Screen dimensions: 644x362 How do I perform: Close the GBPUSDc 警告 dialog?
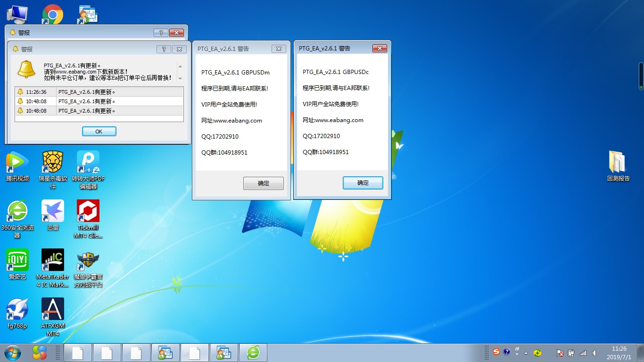(x=380, y=48)
